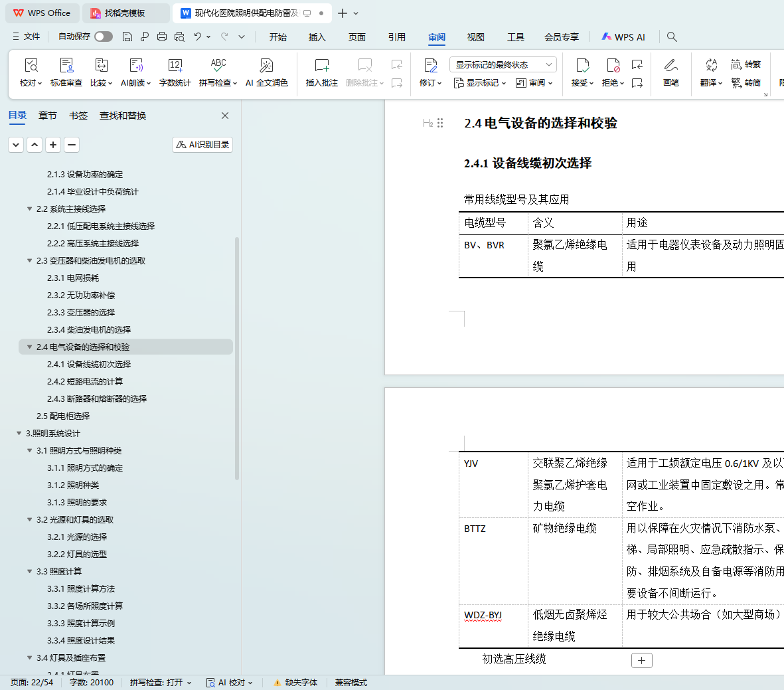Collapse the 3.照明系统设计 outline section

pos(19,433)
